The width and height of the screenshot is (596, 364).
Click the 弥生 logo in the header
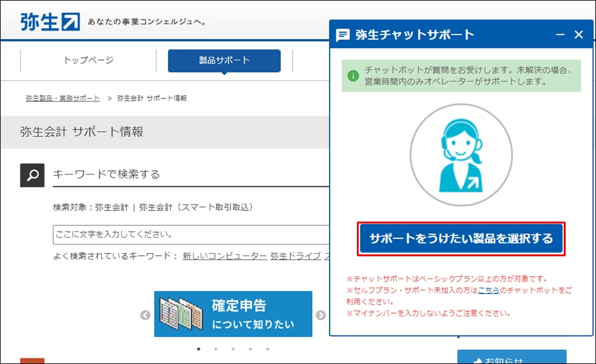click(50, 22)
